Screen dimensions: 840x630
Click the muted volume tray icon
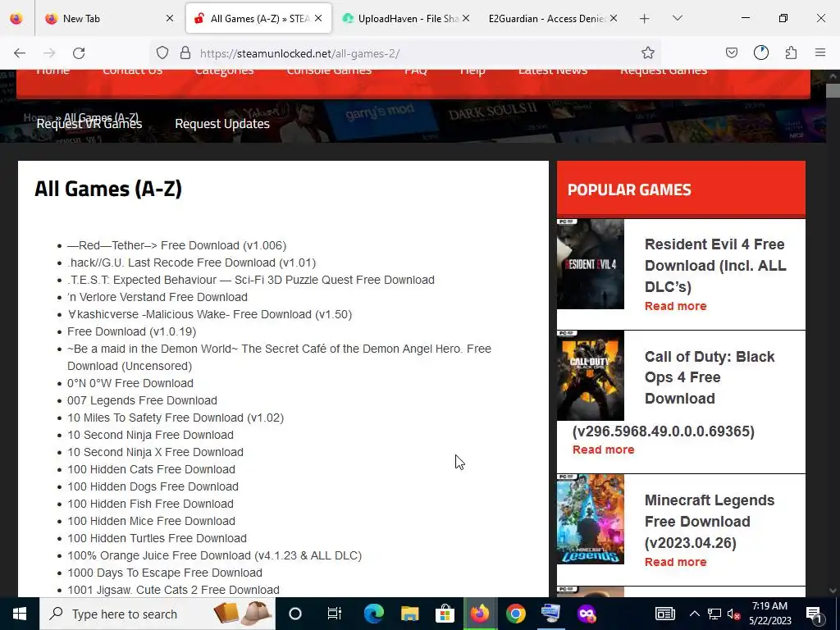click(734, 614)
